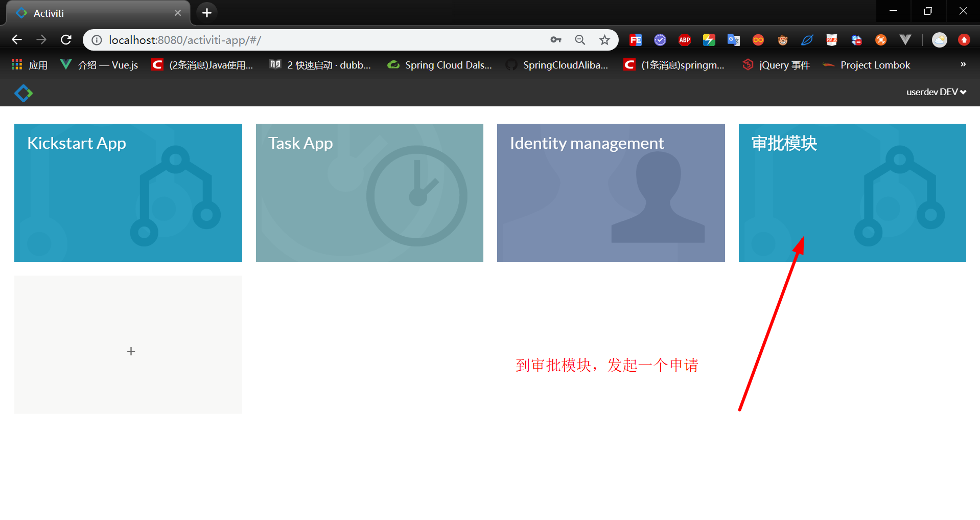Viewport: 980px width, 520px height.
Task: Open the Chrome apps grid menu
Action: (16, 64)
